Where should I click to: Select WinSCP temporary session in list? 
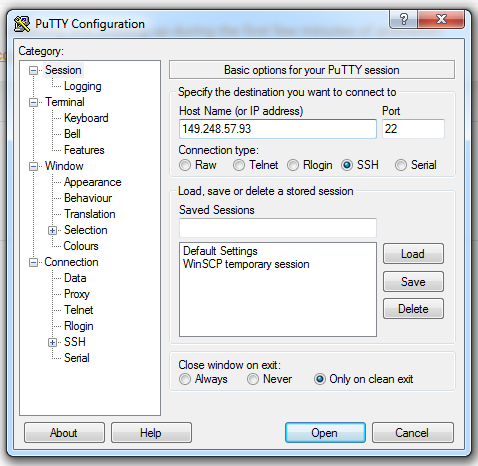(x=246, y=264)
